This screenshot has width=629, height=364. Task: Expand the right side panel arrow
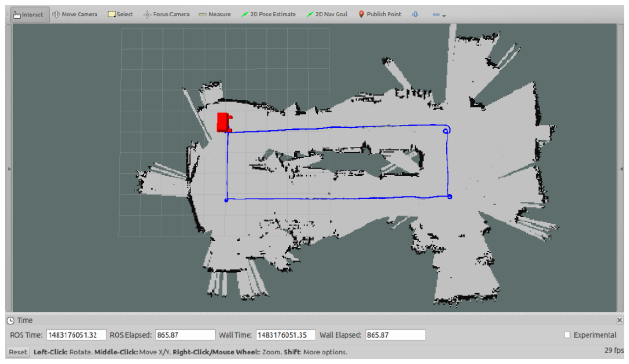point(621,169)
